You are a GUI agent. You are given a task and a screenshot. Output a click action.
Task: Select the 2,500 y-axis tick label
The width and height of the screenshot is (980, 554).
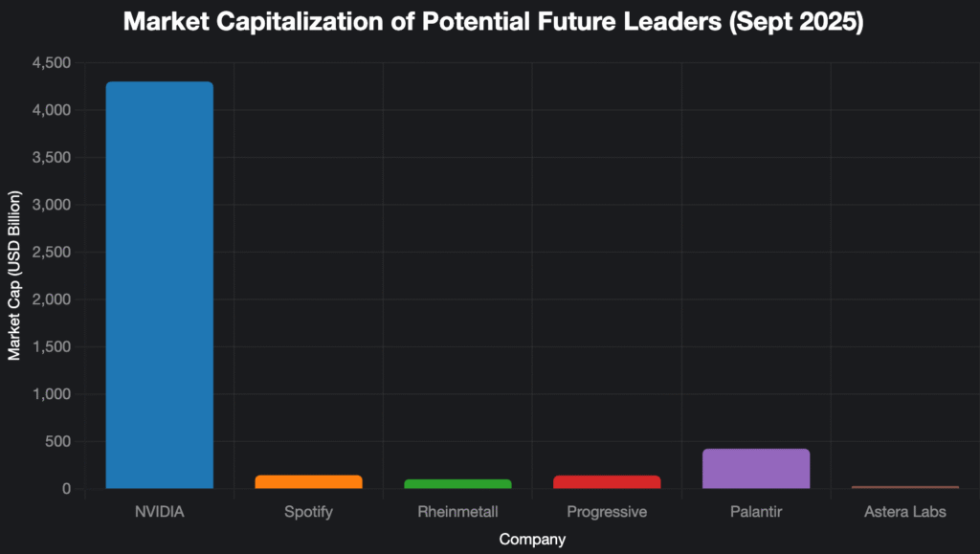[52, 253]
